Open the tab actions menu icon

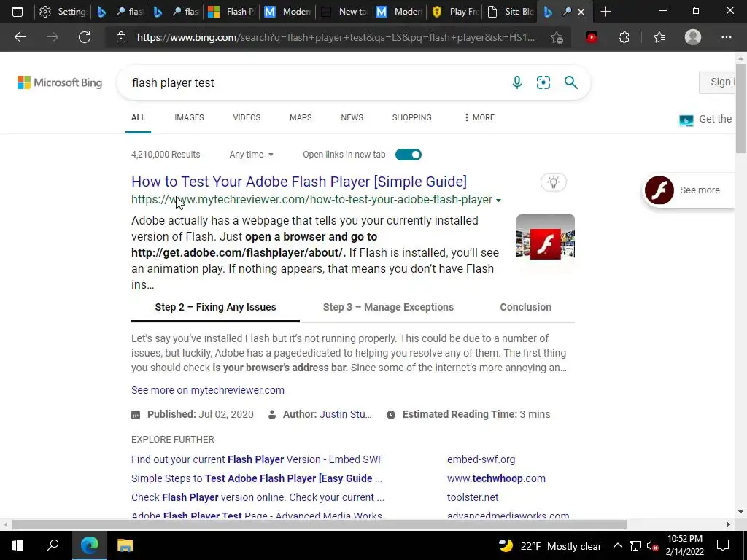[18, 12]
